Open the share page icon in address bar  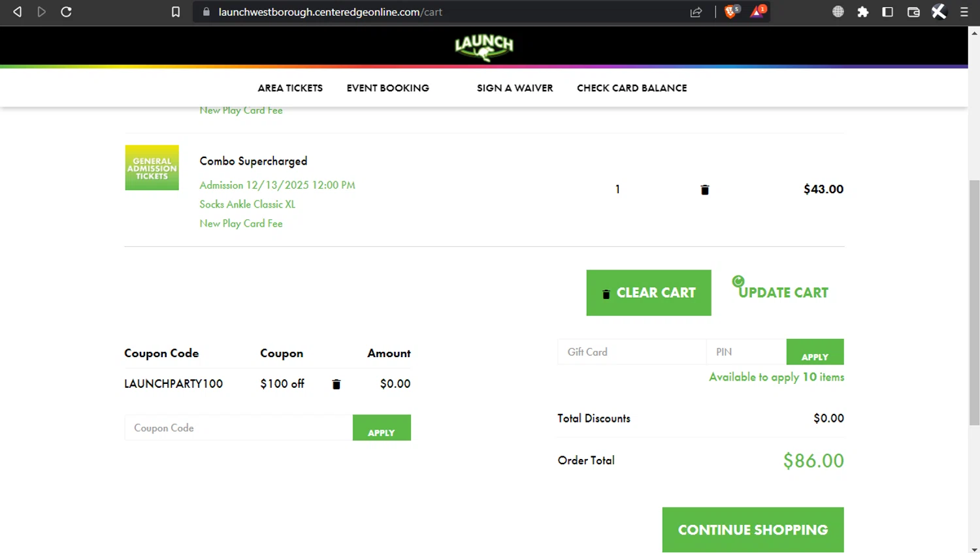pyautogui.click(x=696, y=12)
